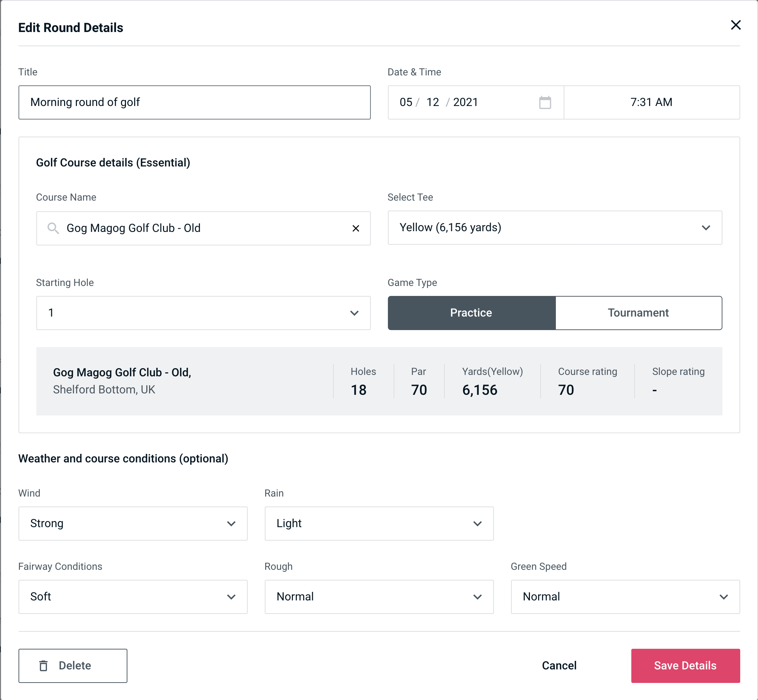Click the calendar icon for date picker

click(x=545, y=102)
